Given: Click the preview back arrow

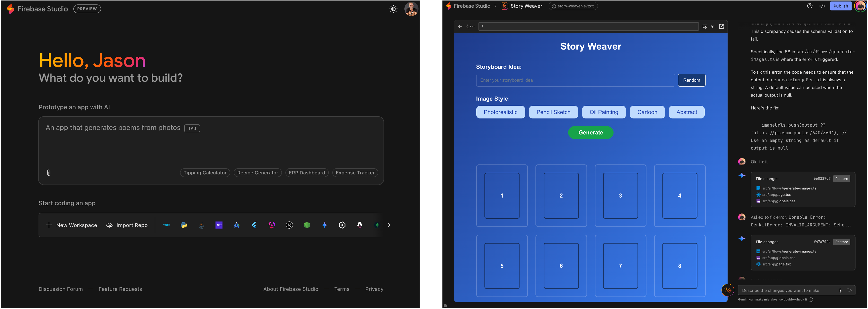Looking at the screenshot, I should click(460, 27).
